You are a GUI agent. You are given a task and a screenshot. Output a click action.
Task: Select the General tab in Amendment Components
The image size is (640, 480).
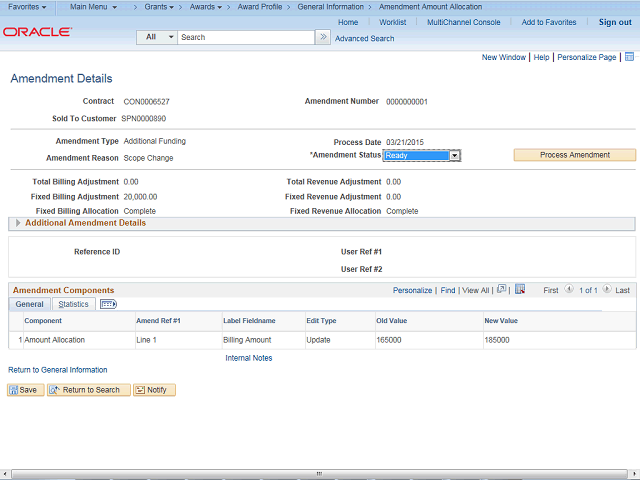click(29, 304)
